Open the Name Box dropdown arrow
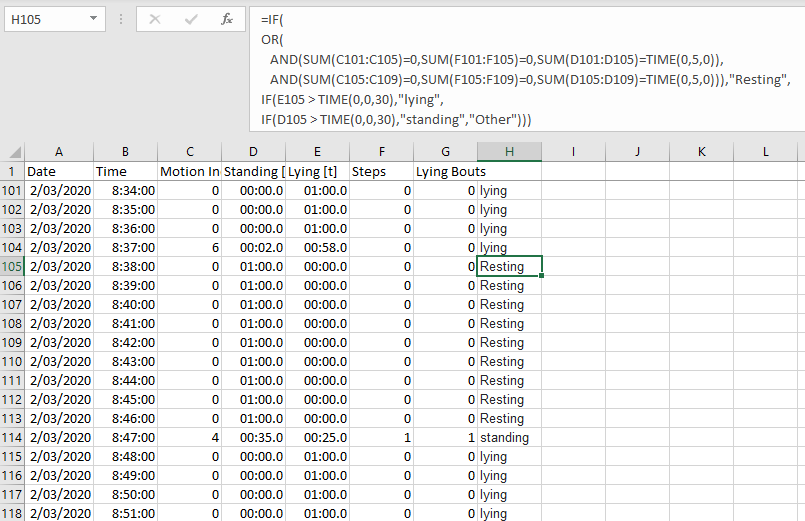This screenshot has width=805, height=521. (x=93, y=19)
